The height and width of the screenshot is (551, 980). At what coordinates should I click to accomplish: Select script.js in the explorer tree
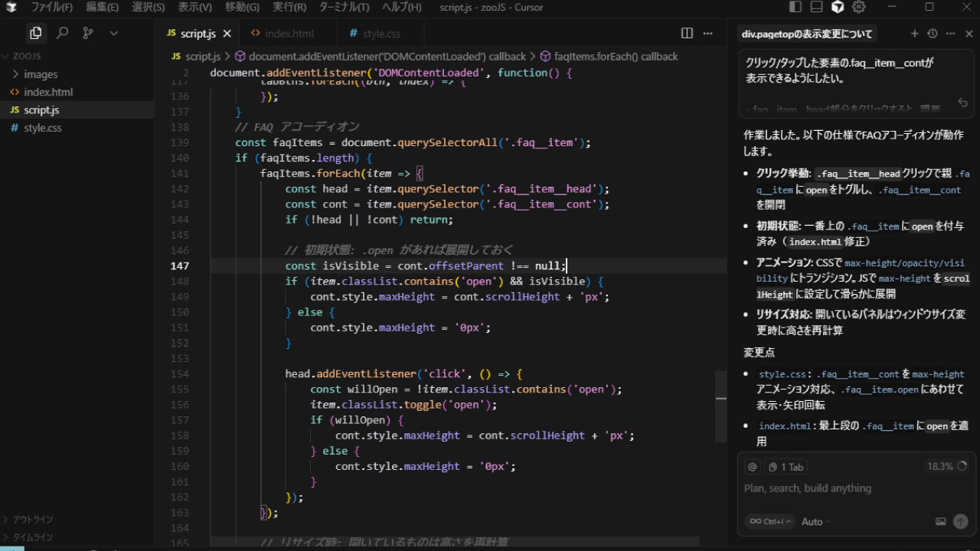[x=77, y=110]
